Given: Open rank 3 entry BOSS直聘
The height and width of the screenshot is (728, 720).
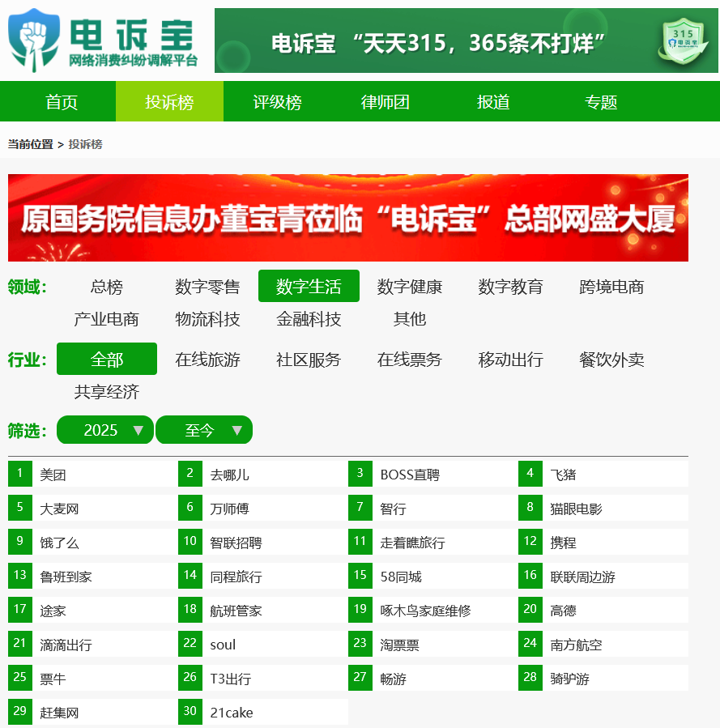Looking at the screenshot, I should pyautogui.click(x=433, y=474).
